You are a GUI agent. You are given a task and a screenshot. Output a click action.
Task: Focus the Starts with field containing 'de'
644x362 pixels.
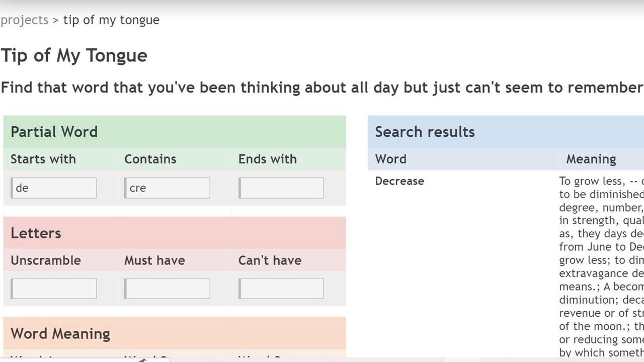point(54,188)
